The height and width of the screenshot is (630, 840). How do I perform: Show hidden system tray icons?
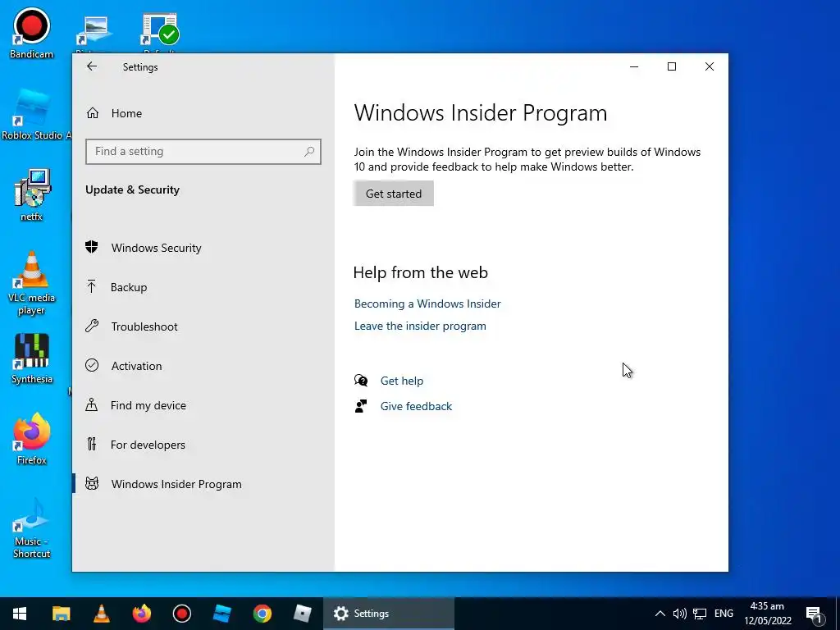click(660, 614)
